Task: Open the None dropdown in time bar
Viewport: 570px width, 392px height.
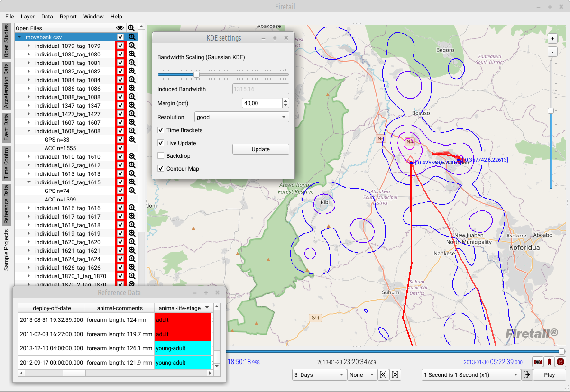Action: pos(362,375)
